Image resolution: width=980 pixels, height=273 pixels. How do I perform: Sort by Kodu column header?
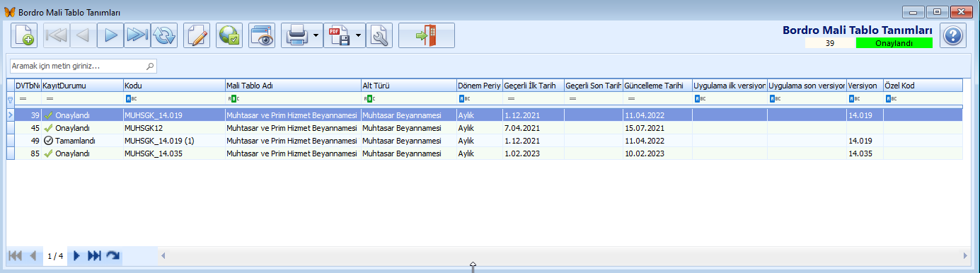(x=173, y=86)
